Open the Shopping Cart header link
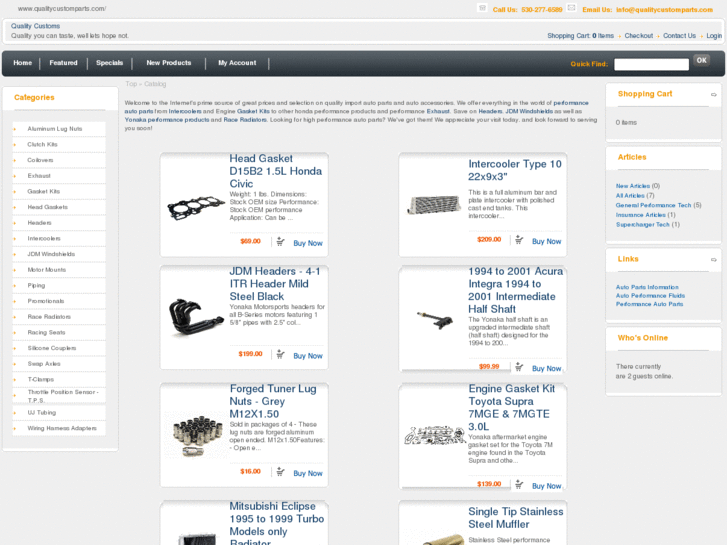Viewport: 727px width, 545px height. pos(580,36)
